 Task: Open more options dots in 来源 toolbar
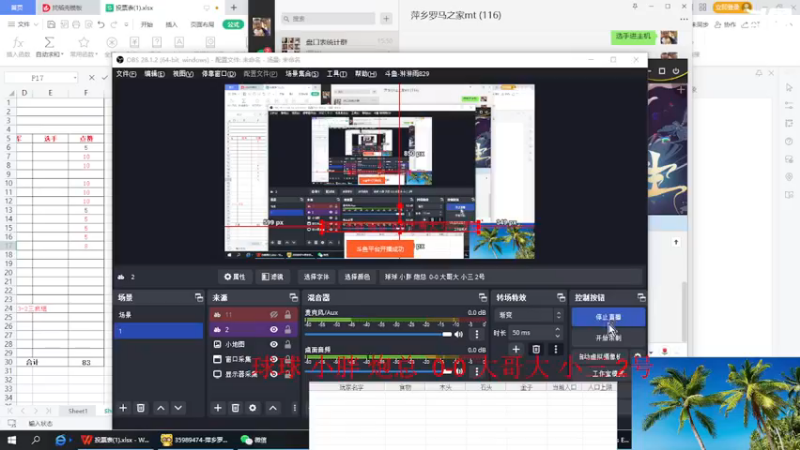(294, 408)
